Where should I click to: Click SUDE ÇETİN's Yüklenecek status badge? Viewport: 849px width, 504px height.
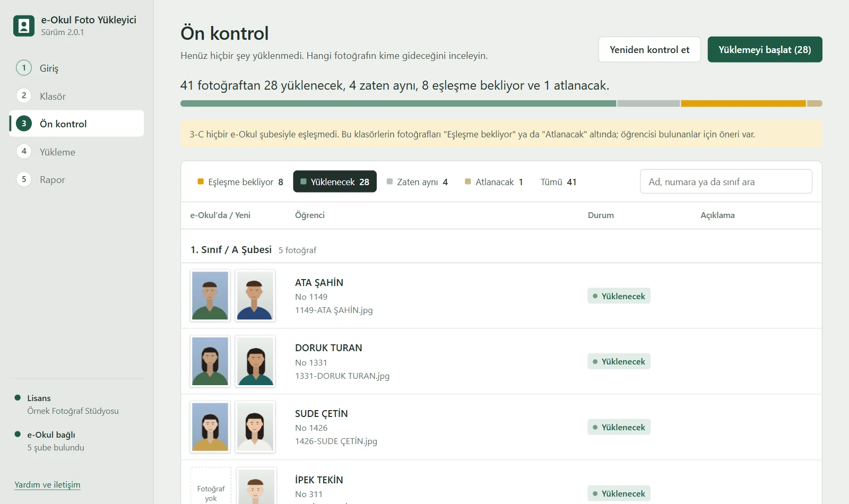(619, 427)
